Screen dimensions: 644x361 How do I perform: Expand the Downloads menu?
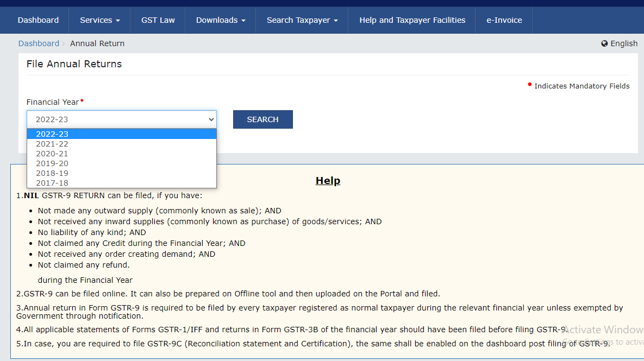[x=220, y=20]
